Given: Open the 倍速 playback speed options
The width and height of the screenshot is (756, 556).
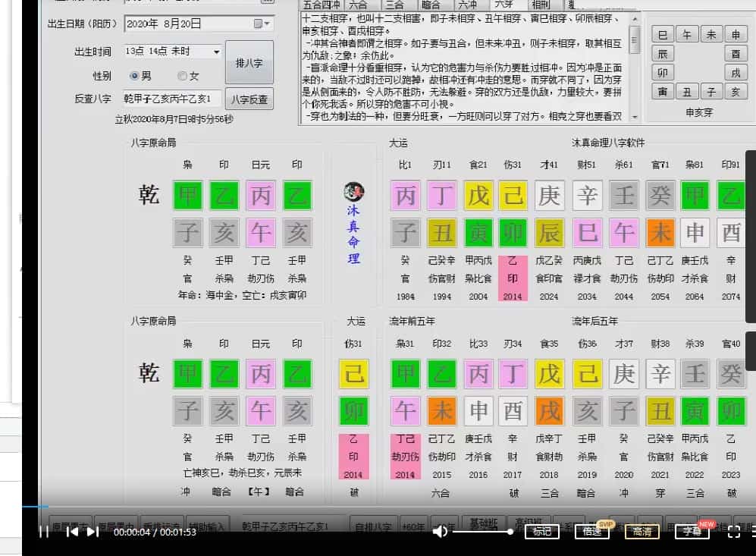Looking at the screenshot, I should [591, 532].
